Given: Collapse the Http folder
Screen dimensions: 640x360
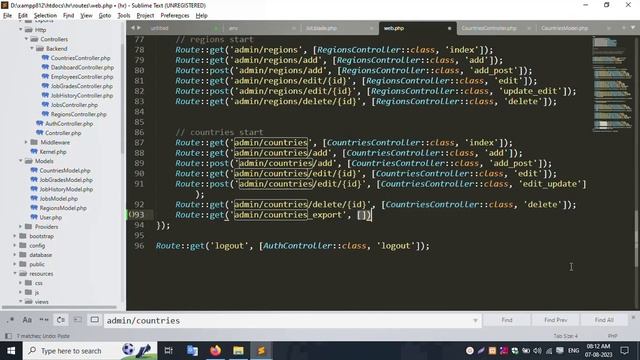Looking at the screenshot, I should pos(20,30).
